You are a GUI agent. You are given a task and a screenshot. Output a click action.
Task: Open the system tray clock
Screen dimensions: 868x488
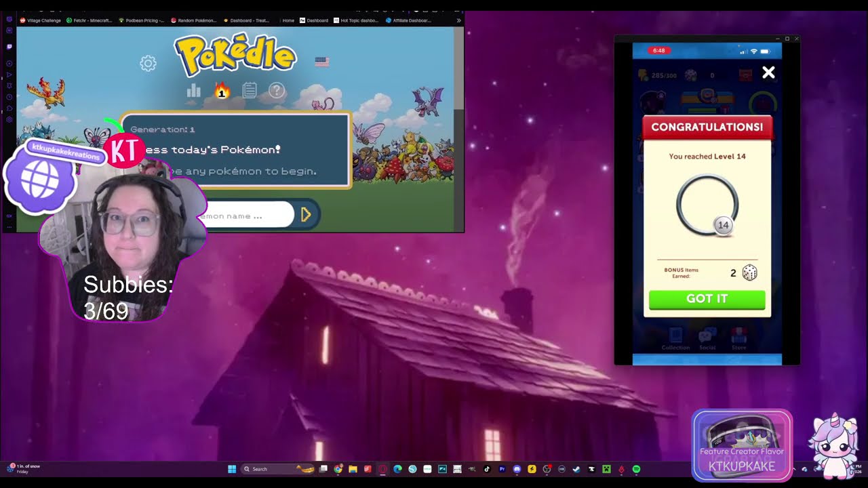pos(859,468)
